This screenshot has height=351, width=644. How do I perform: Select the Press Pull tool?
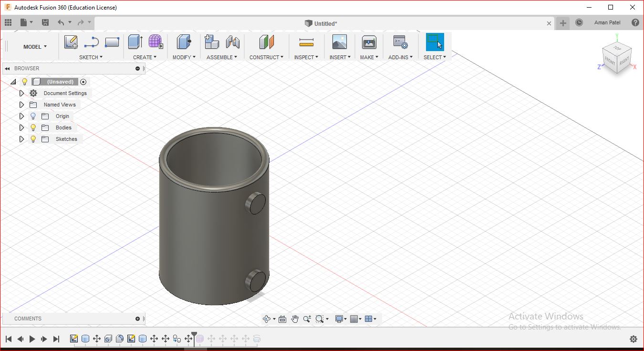pyautogui.click(x=184, y=42)
